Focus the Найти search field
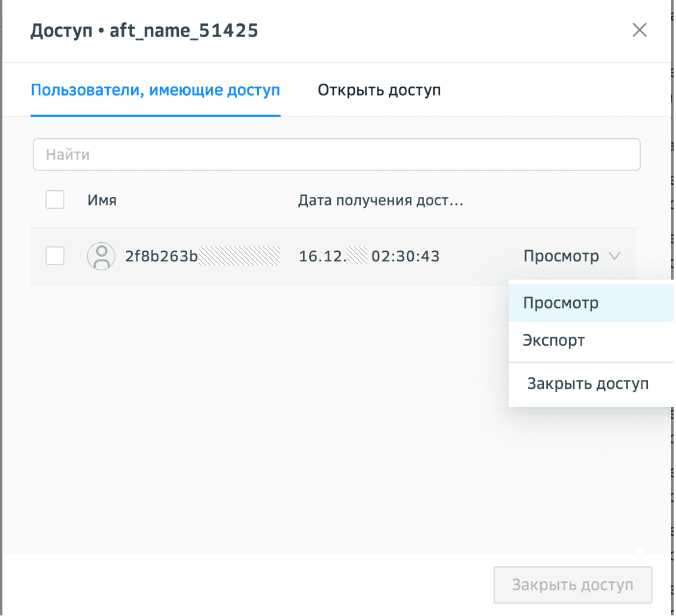The width and height of the screenshot is (676, 616). 336,155
